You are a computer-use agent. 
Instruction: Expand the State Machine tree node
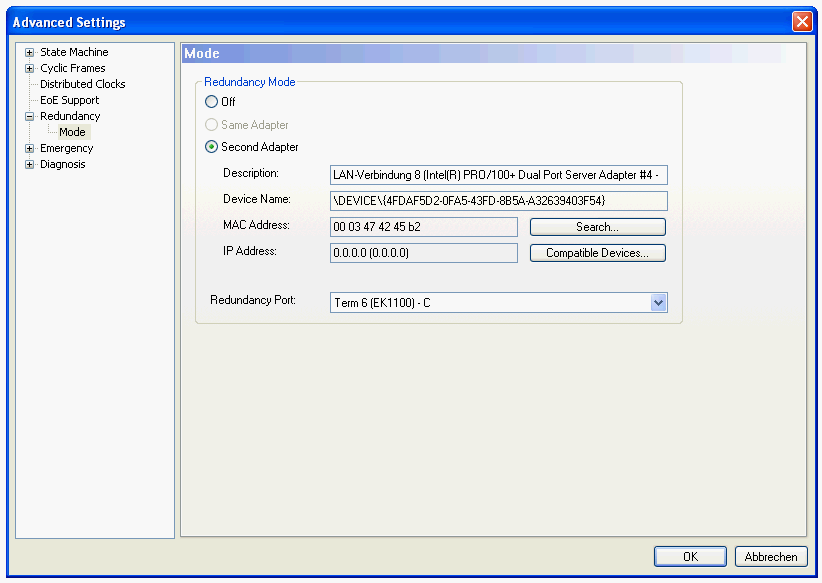click(29, 52)
